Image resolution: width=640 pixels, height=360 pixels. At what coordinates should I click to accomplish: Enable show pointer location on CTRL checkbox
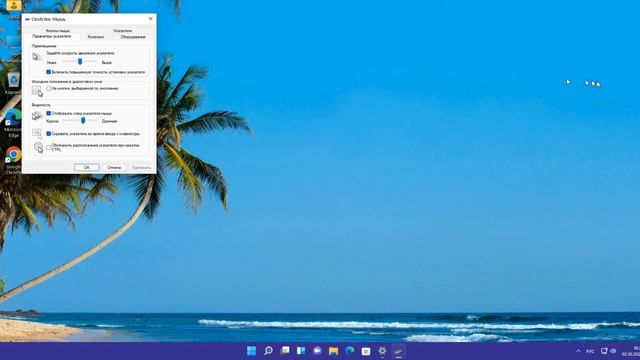[x=49, y=147]
